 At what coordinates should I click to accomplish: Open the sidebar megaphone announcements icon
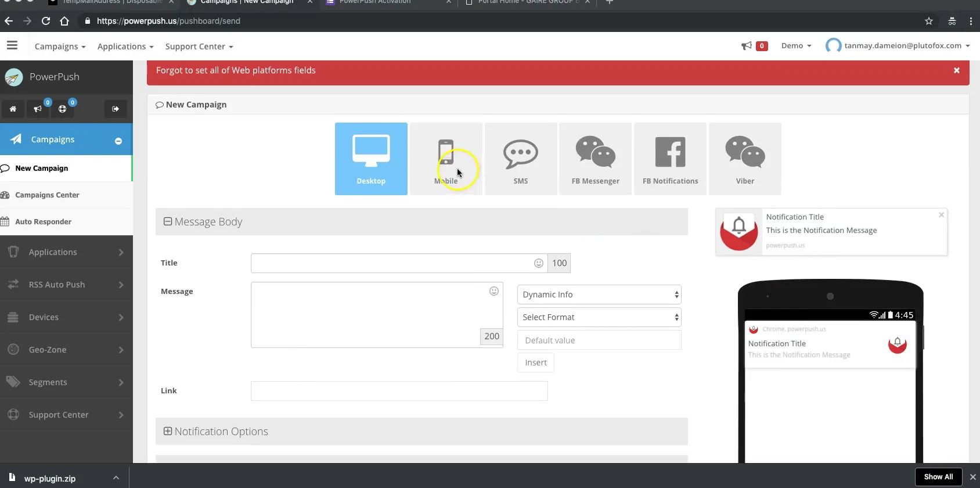[x=38, y=109]
